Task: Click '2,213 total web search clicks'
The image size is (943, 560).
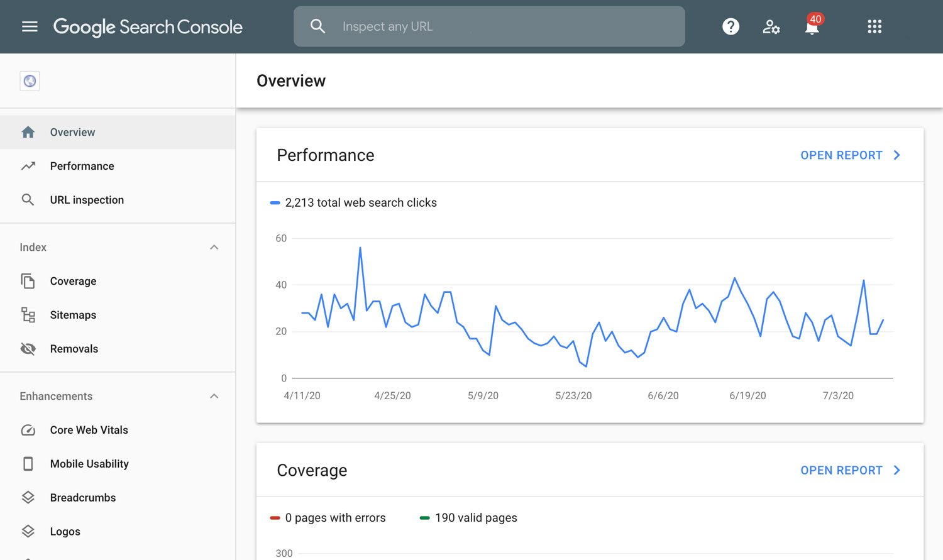Action: (x=361, y=202)
